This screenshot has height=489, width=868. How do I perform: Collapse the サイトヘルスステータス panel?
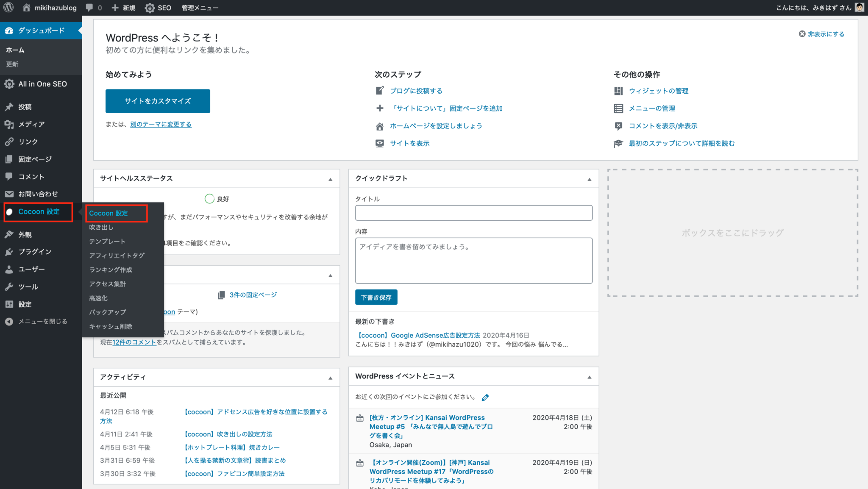pos(330,179)
